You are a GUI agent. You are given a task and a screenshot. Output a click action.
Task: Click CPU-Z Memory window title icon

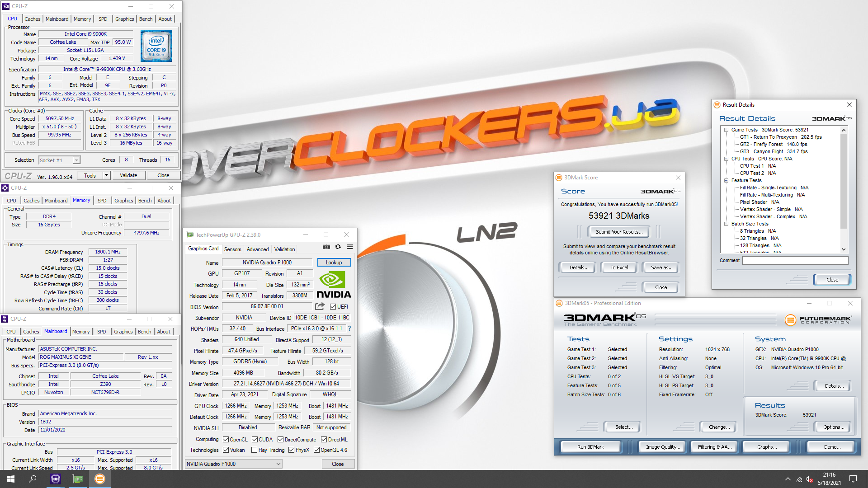click(5, 188)
